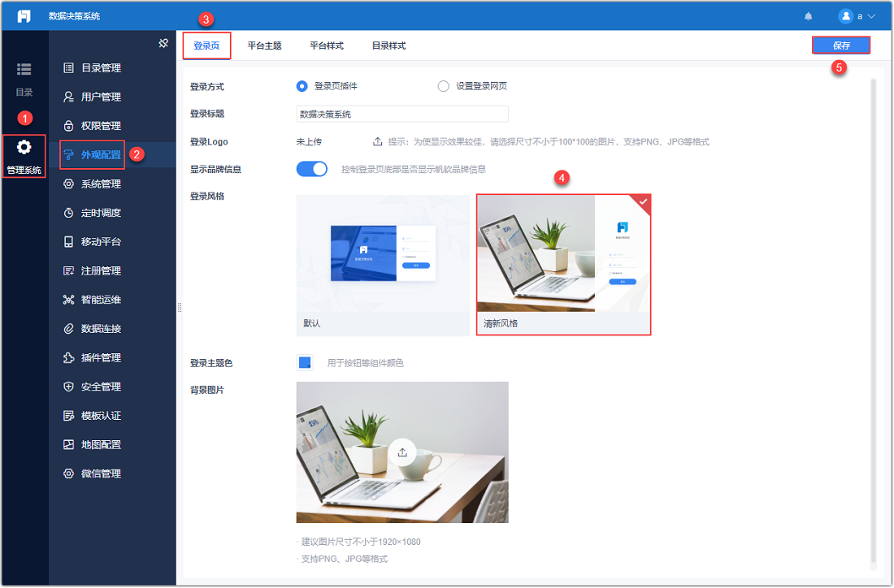Click the 移动平台 tablet icon
The image size is (894, 588).
(68, 241)
